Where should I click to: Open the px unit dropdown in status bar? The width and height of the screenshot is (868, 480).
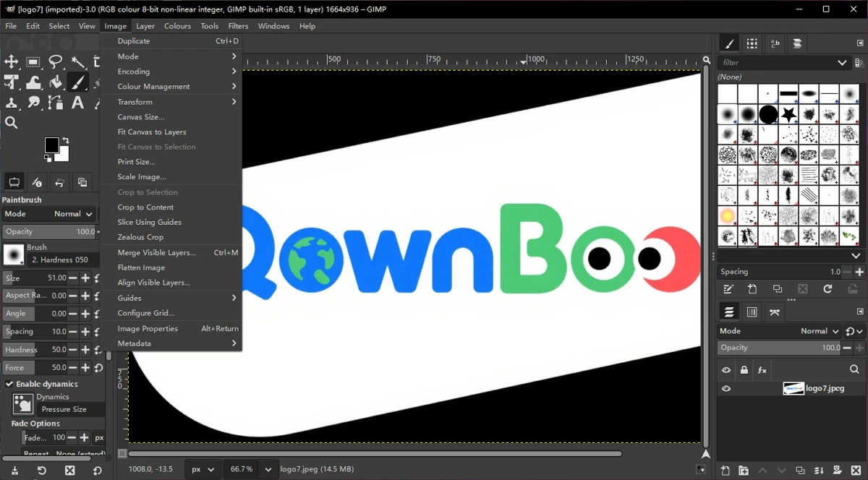tap(202, 469)
